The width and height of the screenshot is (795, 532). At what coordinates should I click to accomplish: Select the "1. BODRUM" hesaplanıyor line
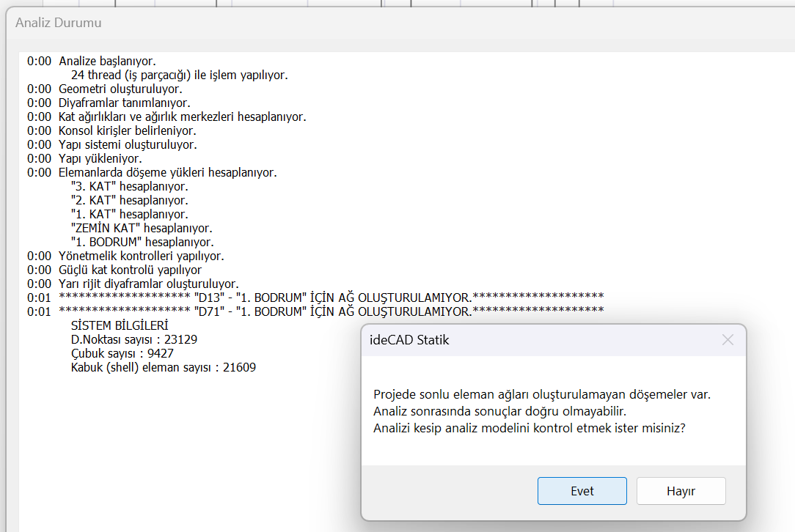click(142, 242)
